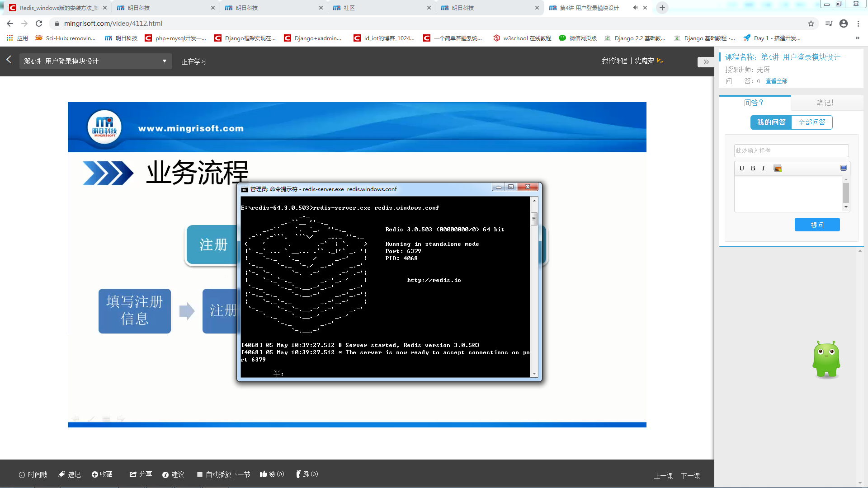Click the editor text area scrollbar
This screenshot has width=868, height=488.
pyautogui.click(x=846, y=193)
